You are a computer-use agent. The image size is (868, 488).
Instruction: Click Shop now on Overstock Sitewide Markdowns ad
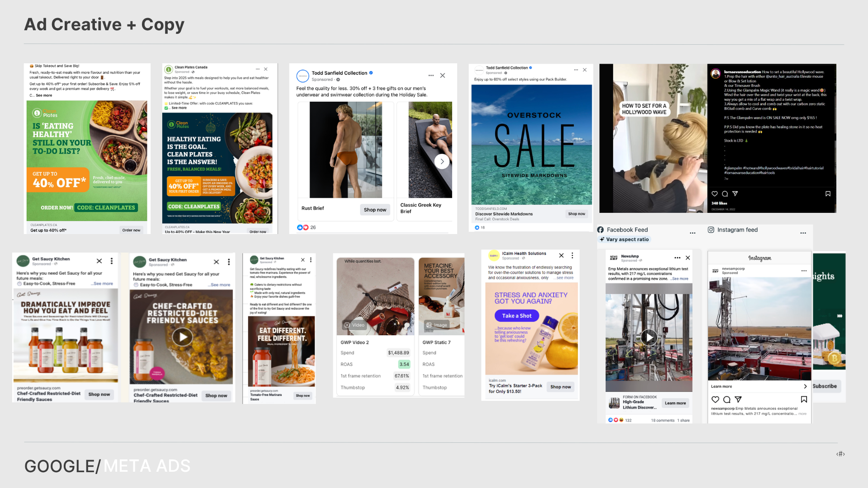[576, 214]
